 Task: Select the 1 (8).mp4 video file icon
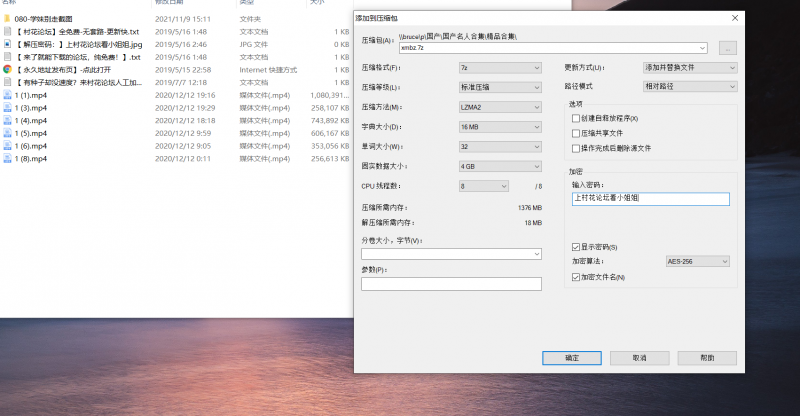(7, 158)
